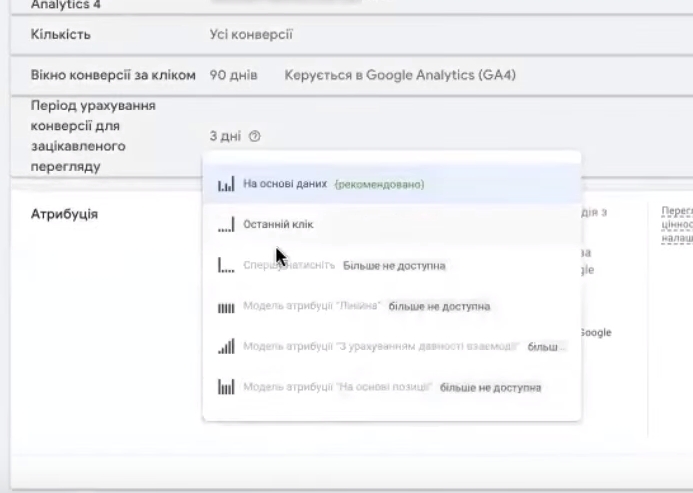The height and width of the screenshot is (493, 693).
Task: Click the Лінійна attribution model icon
Action: (226, 306)
